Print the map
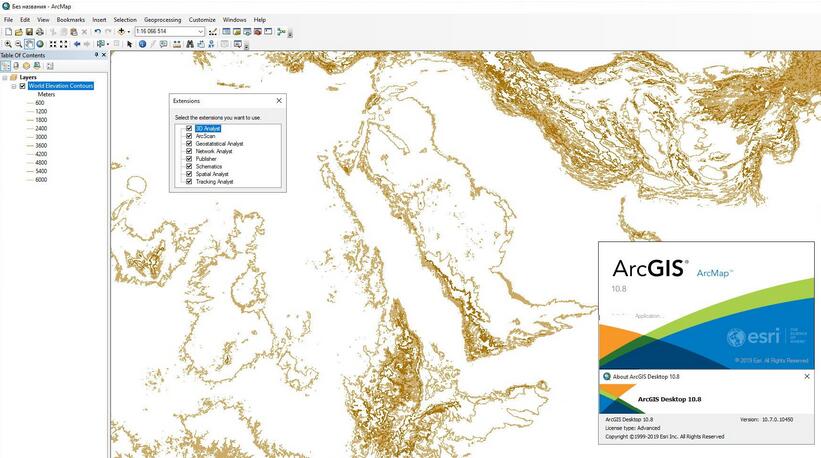 (x=40, y=32)
